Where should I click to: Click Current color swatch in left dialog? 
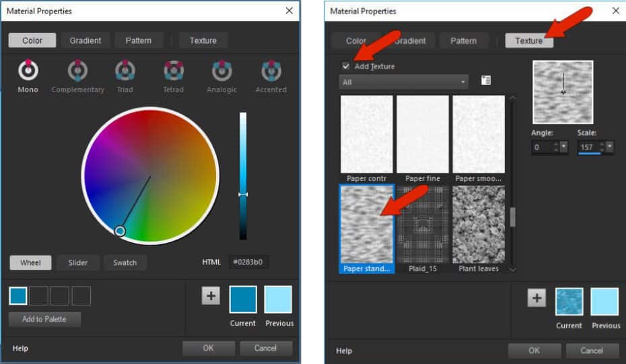point(243,299)
